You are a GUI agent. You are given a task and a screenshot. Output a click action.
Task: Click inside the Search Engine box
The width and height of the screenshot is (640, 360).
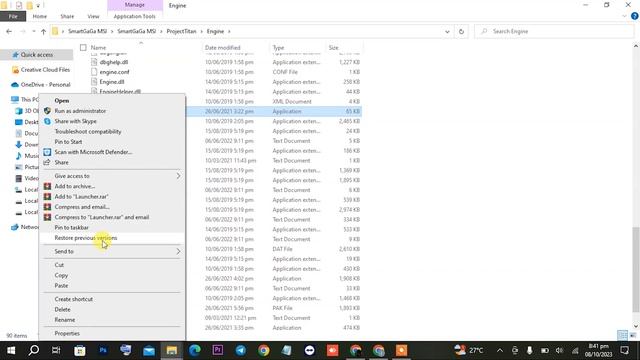[x=554, y=31]
